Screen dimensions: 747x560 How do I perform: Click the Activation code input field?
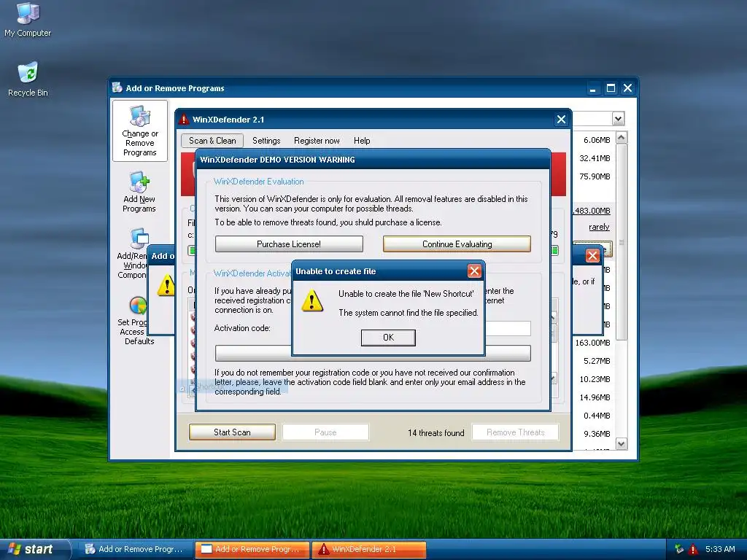click(508, 328)
